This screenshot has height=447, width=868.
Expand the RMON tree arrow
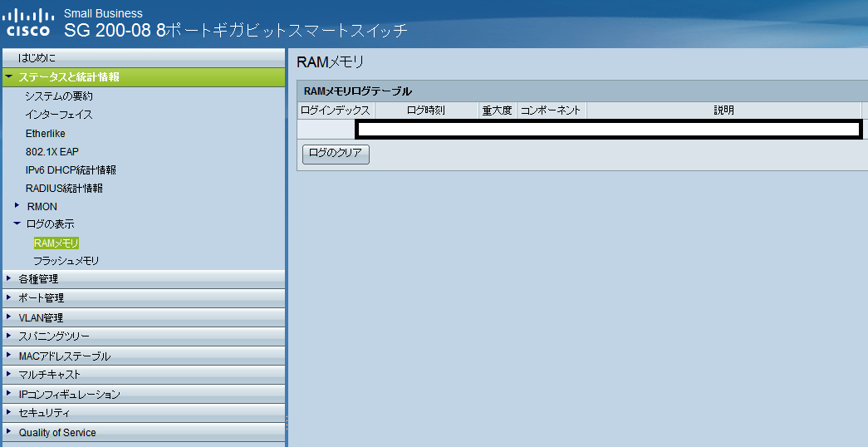[17, 205]
